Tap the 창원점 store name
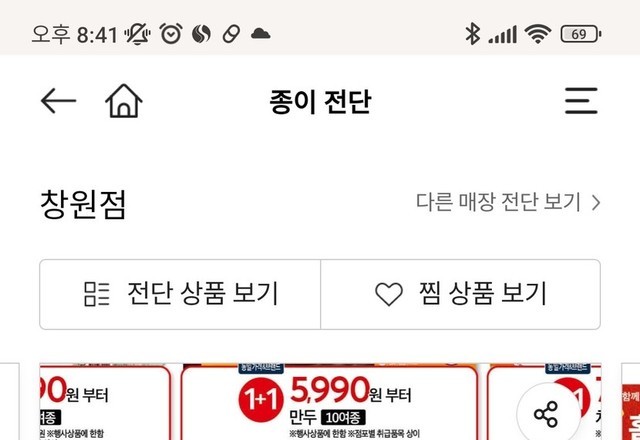Screen dimensions: 640x440 pos(83,204)
